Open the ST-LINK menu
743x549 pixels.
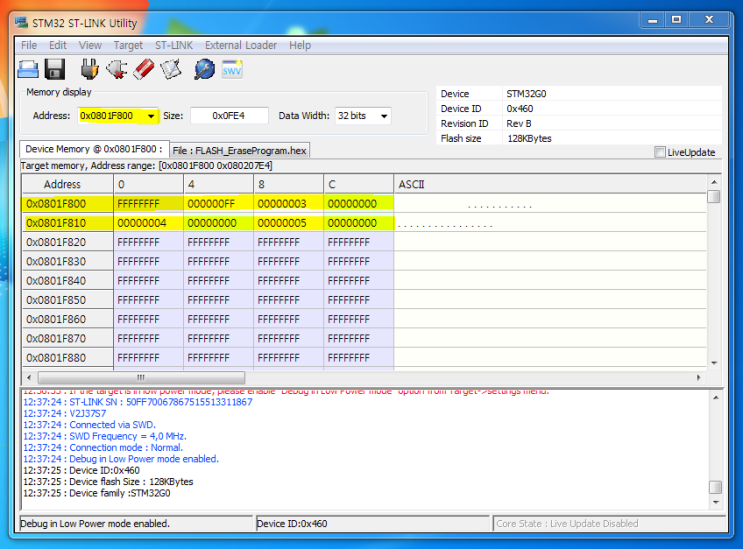pyautogui.click(x=175, y=45)
